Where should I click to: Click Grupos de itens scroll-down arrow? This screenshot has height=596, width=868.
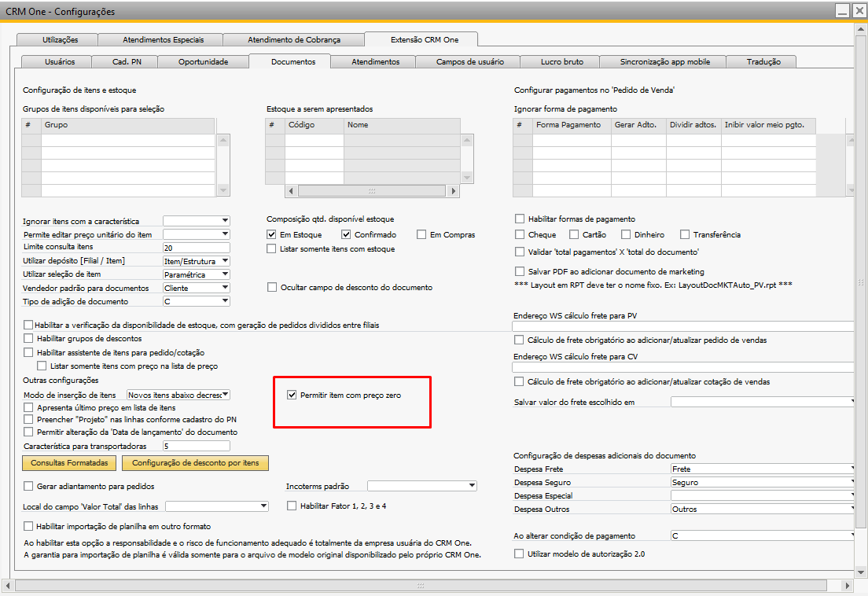223,189
